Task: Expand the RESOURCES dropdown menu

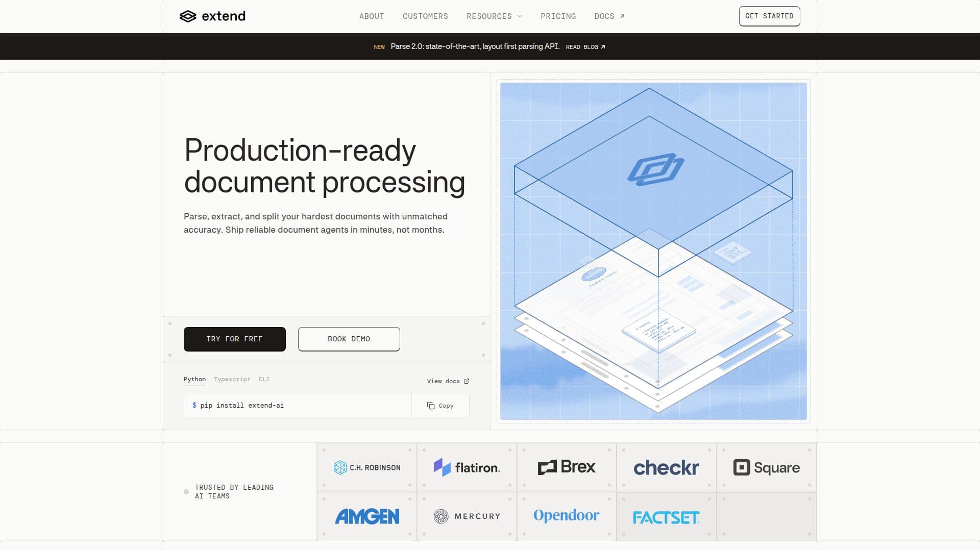Action: coord(494,16)
